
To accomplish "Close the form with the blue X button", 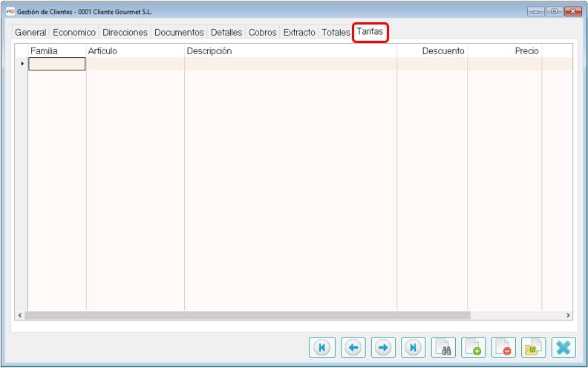I will pyautogui.click(x=563, y=347).
